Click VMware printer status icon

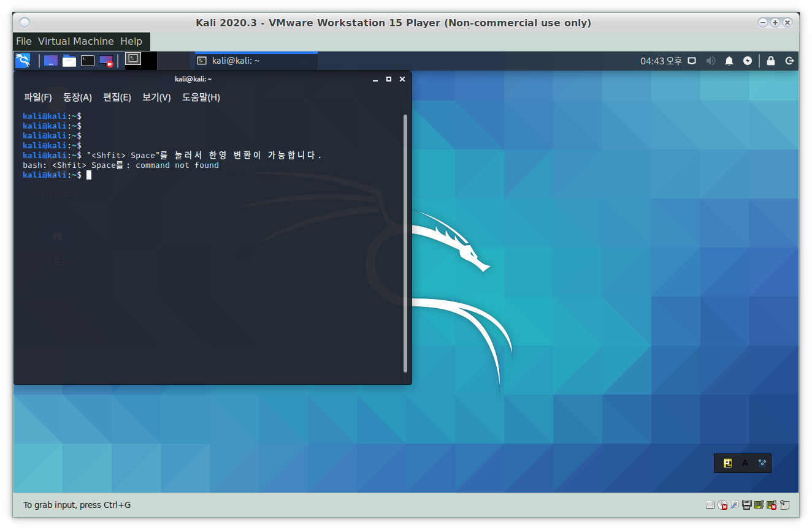[747, 505]
